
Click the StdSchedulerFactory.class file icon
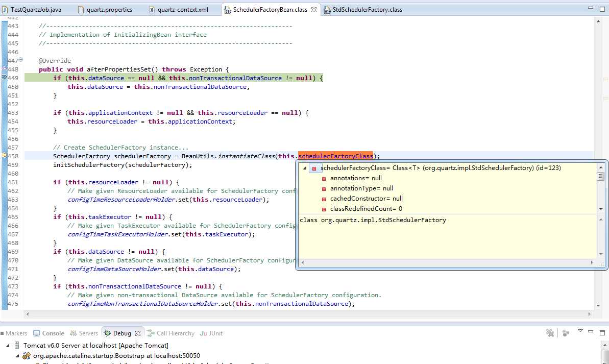327,10
